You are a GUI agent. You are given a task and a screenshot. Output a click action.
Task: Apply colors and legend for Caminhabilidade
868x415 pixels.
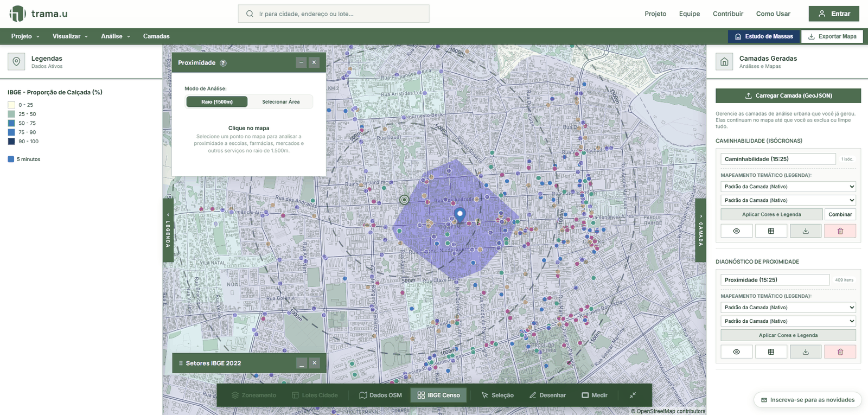pyautogui.click(x=771, y=215)
